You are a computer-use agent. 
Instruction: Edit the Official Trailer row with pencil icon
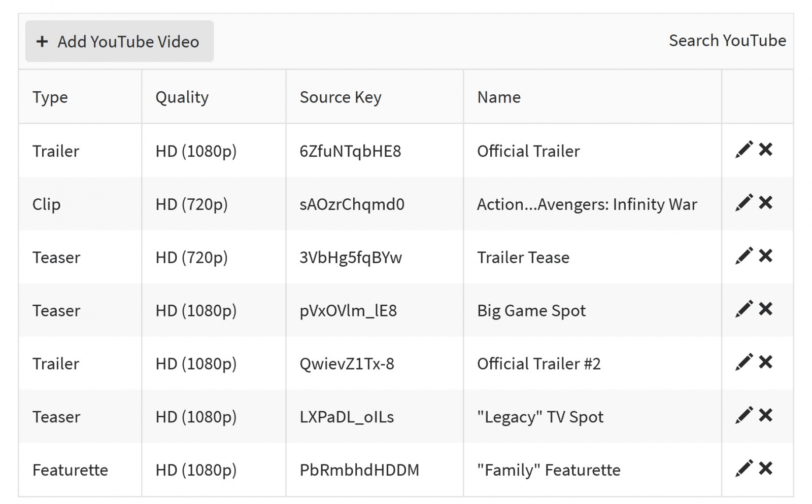click(x=743, y=150)
